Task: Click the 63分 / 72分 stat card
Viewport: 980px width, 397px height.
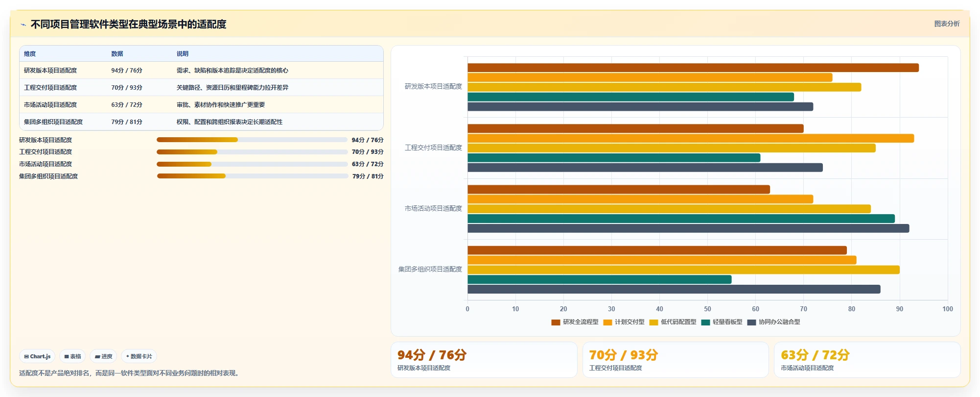Action: [x=867, y=360]
